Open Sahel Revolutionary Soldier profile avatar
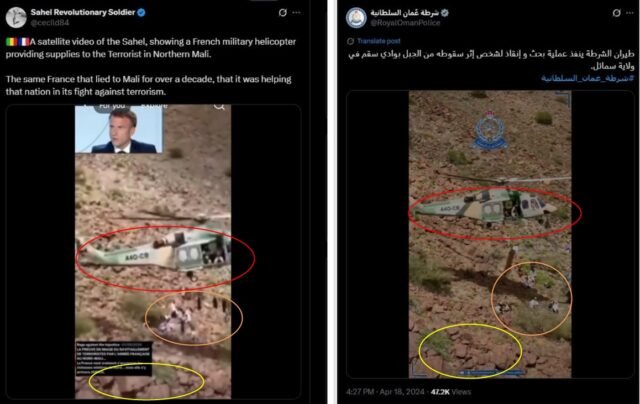This screenshot has height=404, width=640. [x=16, y=17]
